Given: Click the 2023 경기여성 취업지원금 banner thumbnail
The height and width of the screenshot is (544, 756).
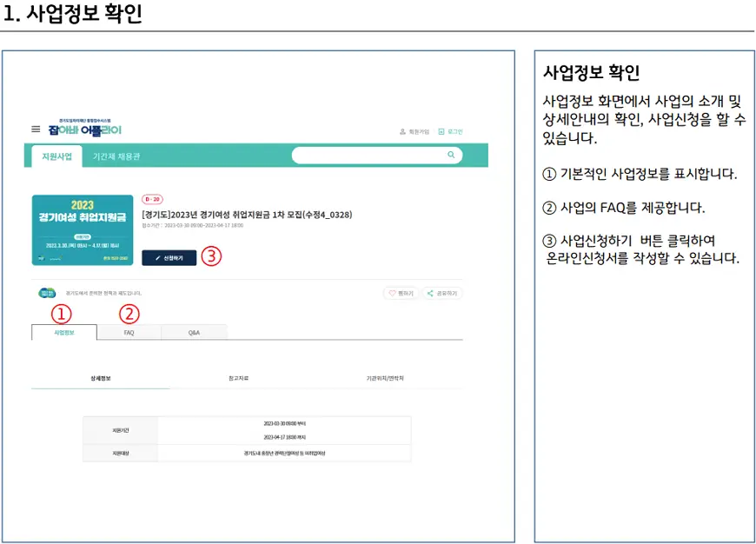Looking at the screenshot, I should [x=83, y=229].
